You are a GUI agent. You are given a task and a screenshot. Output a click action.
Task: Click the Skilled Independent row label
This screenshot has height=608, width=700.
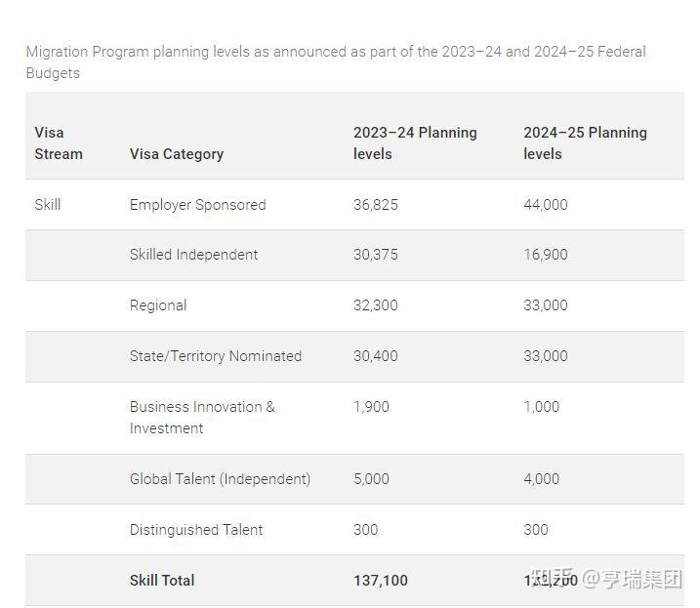193,255
